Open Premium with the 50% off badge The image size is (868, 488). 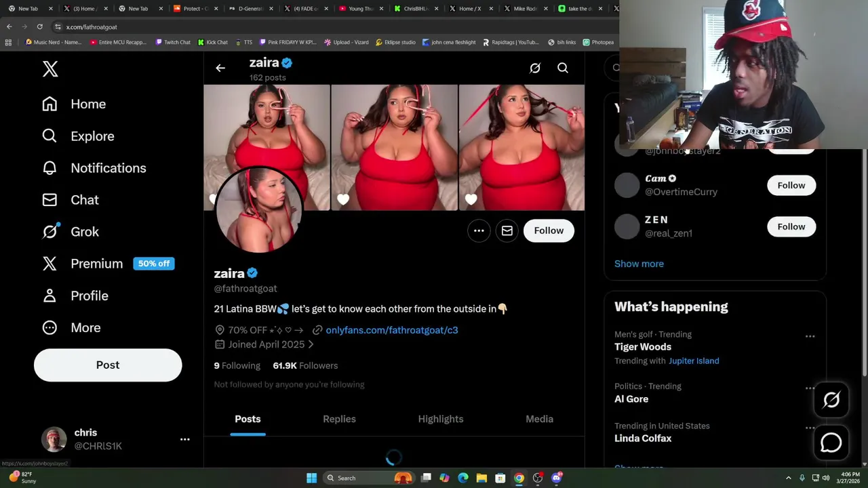point(108,264)
